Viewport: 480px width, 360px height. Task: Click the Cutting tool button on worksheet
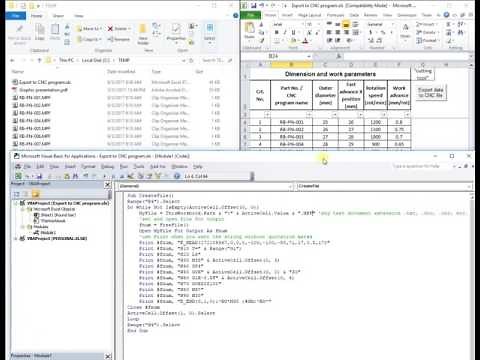(423, 74)
